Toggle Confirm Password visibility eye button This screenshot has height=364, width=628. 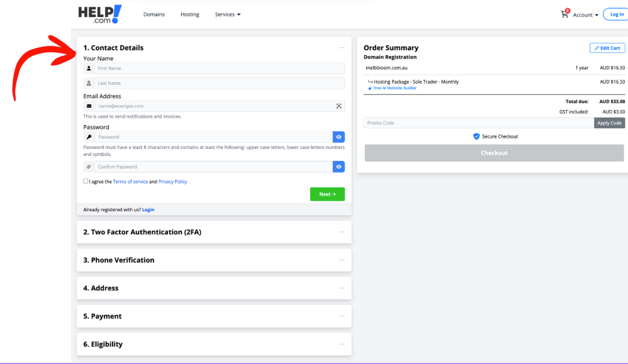339,167
